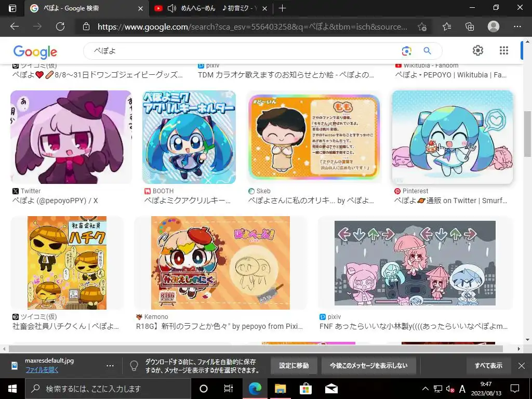Click the vertical scrollbar thumb

pyautogui.click(x=528, y=133)
